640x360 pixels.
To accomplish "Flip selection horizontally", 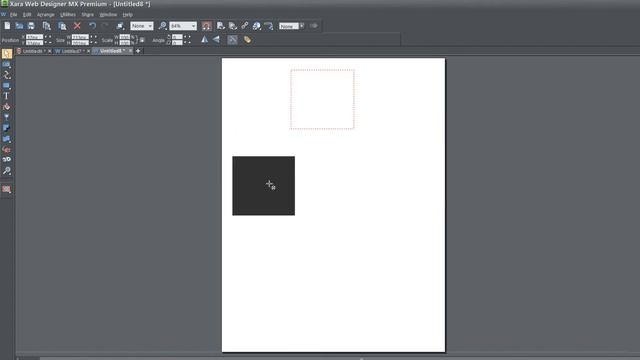I will (x=204, y=40).
